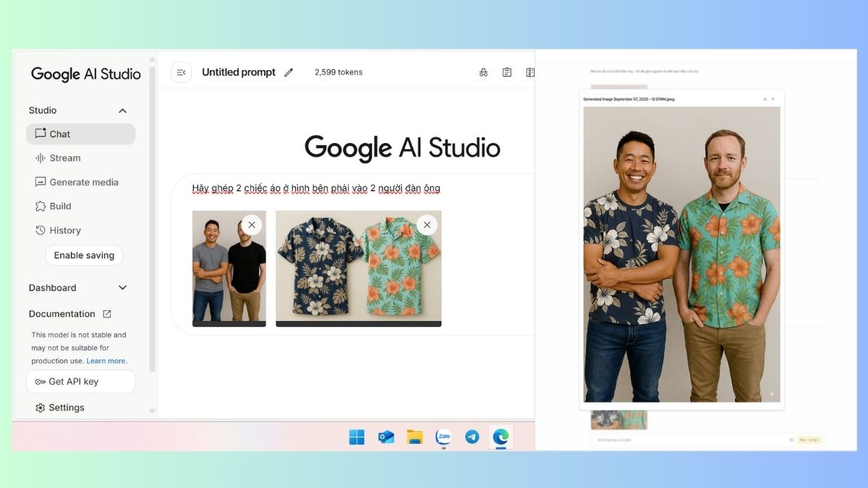Click the small result thumbnail below preview

coord(619,420)
